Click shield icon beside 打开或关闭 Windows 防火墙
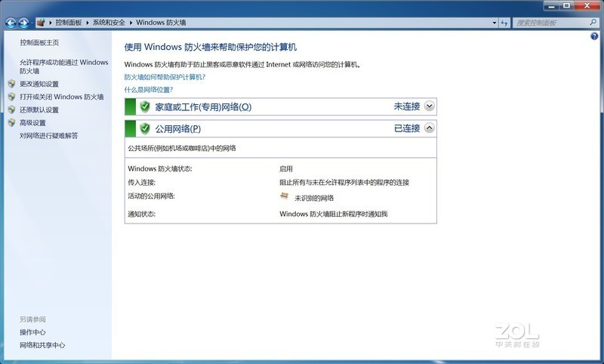604x364 pixels. click(11, 97)
